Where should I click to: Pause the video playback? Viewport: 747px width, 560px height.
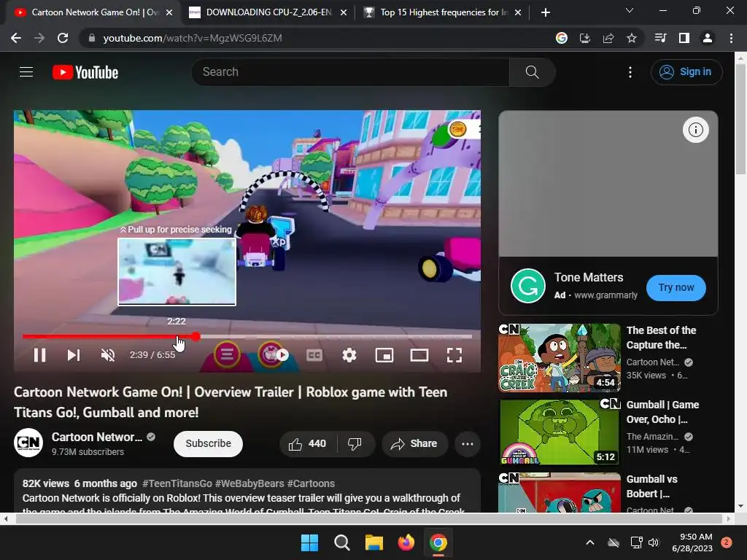pos(40,355)
